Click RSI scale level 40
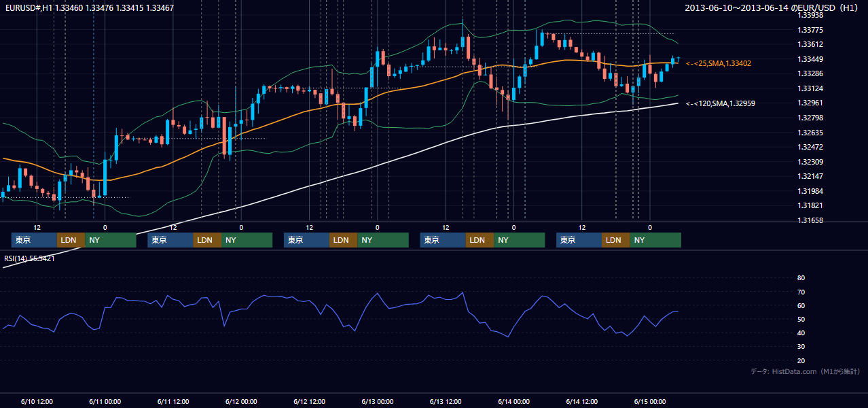The height and width of the screenshot is (408, 868). pos(801,333)
